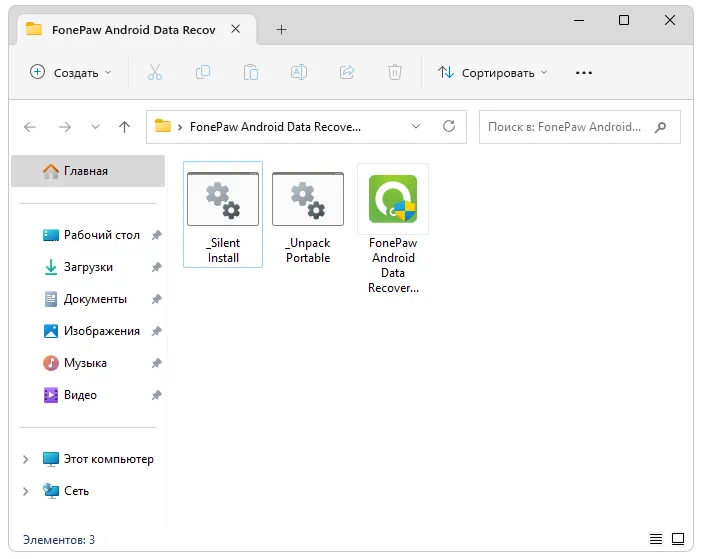Select Этот компьютер in sidebar

pos(98,459)
